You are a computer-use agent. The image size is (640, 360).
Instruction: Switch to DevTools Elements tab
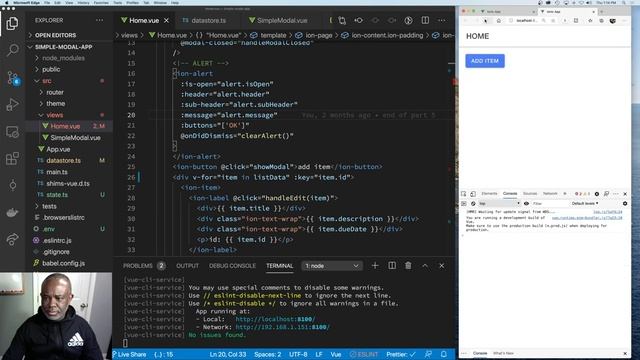coord(489,193)
